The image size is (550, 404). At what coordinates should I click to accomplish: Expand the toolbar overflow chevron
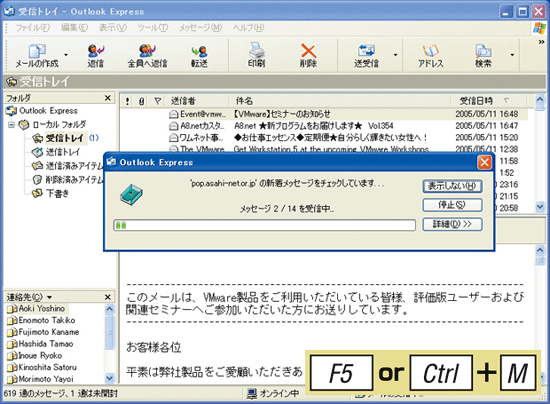click(541, 42)
